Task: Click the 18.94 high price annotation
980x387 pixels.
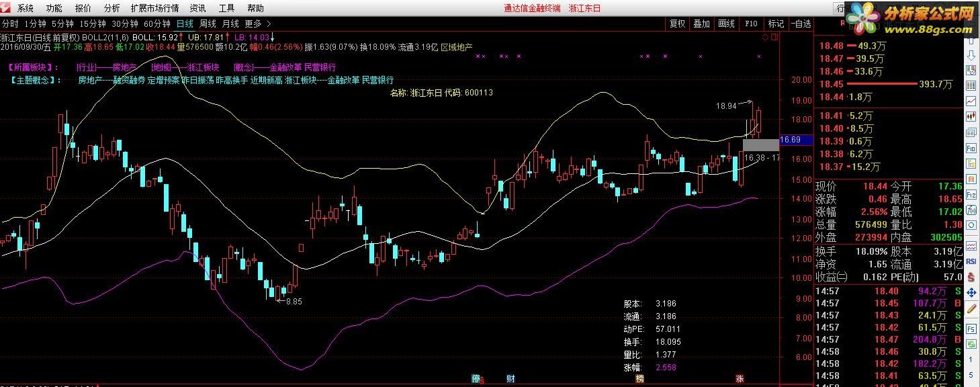Action: (x=727, y=106)
